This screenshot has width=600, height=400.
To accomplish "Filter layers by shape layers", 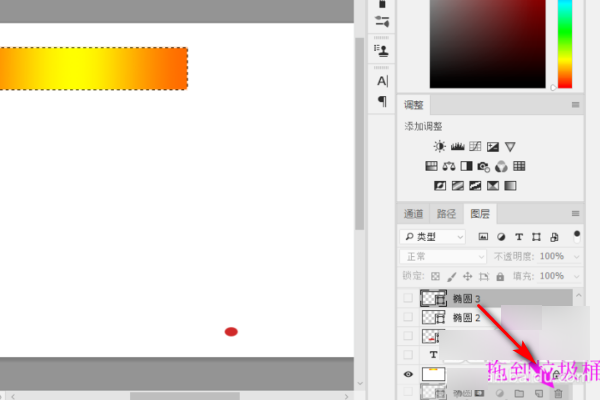I will [536, 237].
